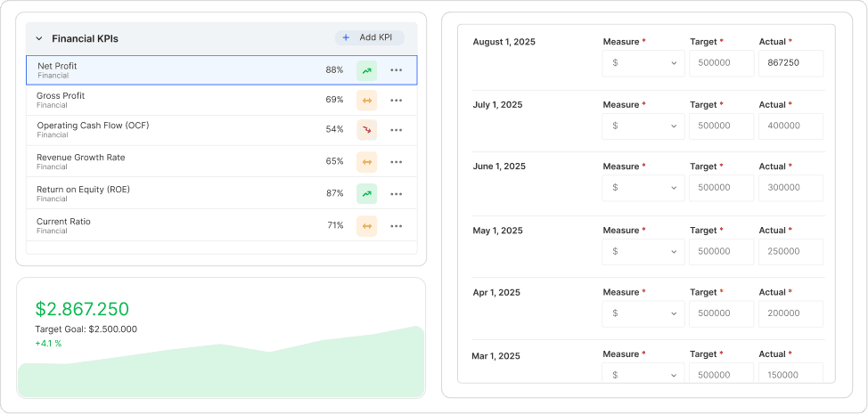Click the Revenue Growth Rate 65% value
Image resolution: width=868 pixels, height=414 pixels.
pos(334,161)
